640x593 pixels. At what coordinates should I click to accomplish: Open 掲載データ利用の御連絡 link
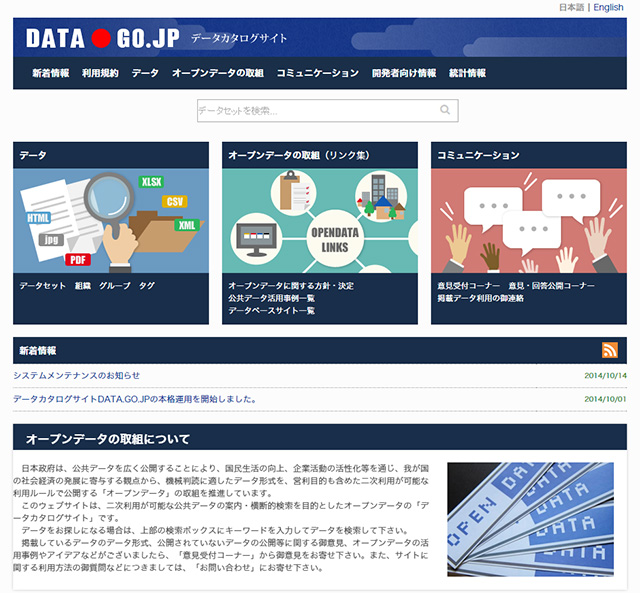[480, 298]
